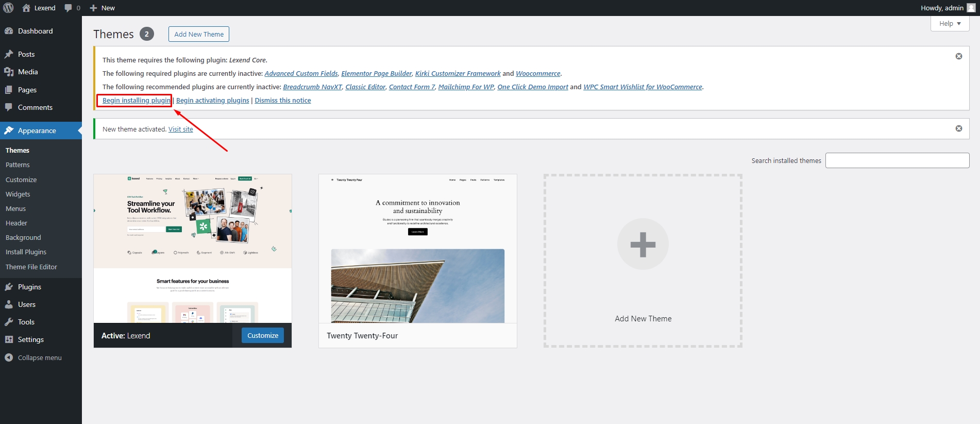Click the Add New Theme card label
The height and width of the screenshot is (424, 980).
[643, 319]
